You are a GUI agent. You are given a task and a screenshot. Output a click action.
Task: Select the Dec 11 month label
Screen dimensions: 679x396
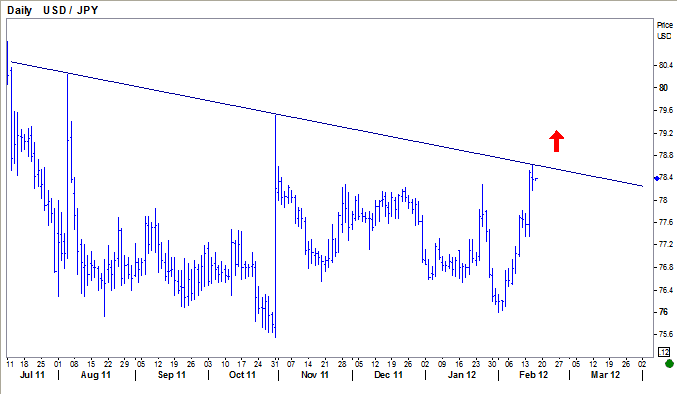click(388, 374)
